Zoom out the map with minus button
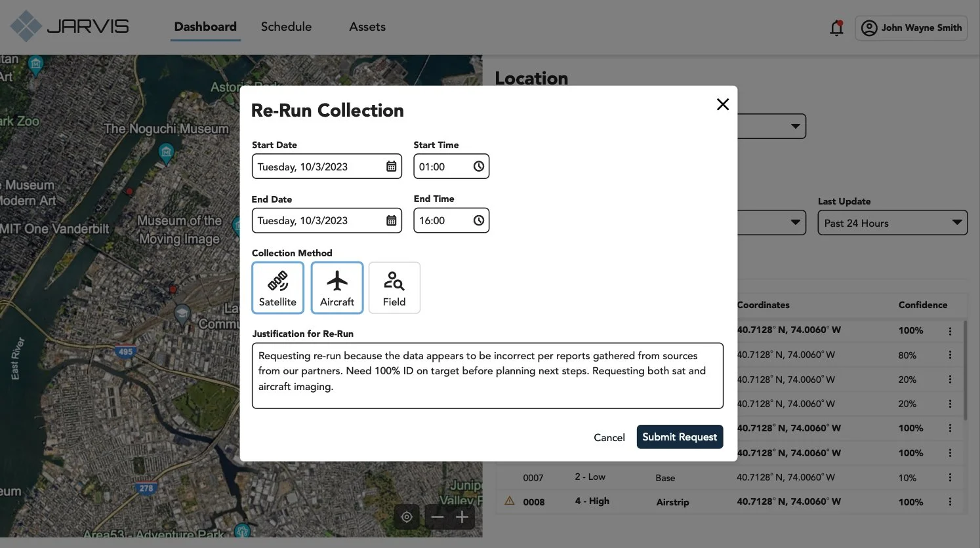The height and width of the screenshot is (548, 980). click(x=438, y=517)
